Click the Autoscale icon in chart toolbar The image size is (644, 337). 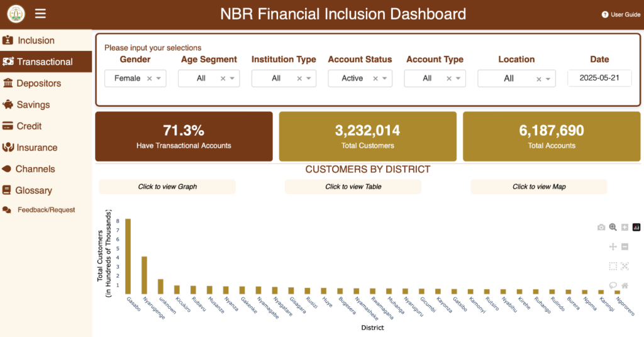coord(625,266)
